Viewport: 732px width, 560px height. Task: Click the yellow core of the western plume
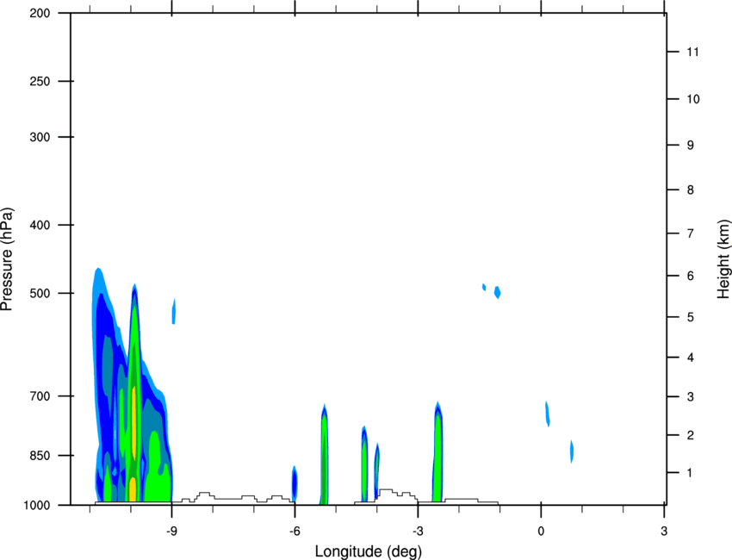click(x=134, y=423)
